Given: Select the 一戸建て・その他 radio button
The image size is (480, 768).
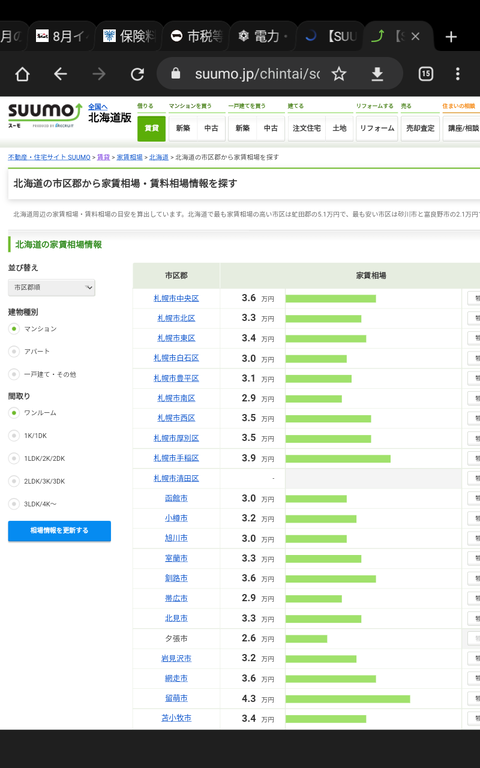Looking at the screenshot, I should (14, 374).
